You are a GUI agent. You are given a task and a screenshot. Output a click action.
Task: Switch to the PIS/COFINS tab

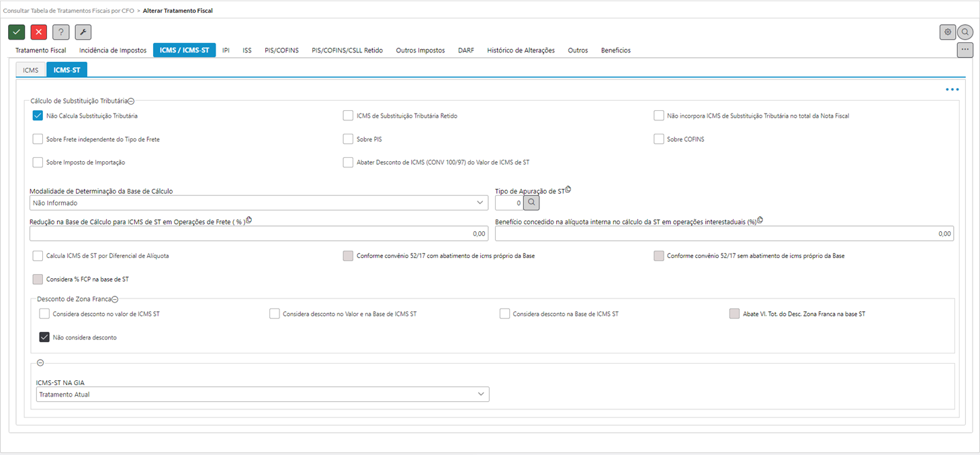click(x=281, y=50)
